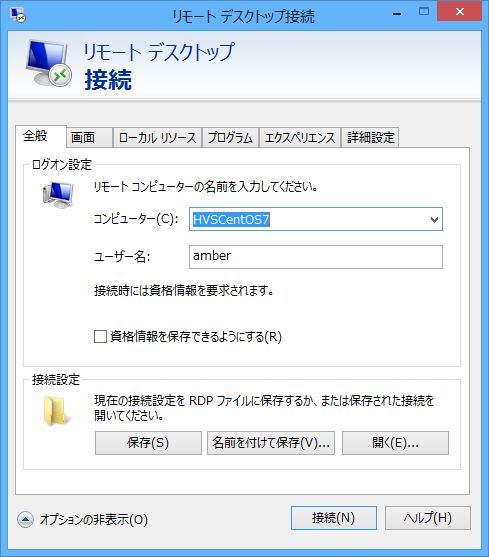The width and height of the screenshot is (489, 557).
Task: Minimize the Remote Desktop window
Action: coord(397,14)
